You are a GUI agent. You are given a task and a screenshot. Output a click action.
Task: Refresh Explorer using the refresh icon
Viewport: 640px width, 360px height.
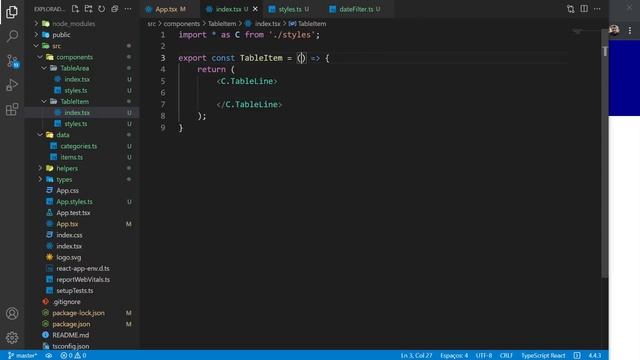tap(101, 9)
